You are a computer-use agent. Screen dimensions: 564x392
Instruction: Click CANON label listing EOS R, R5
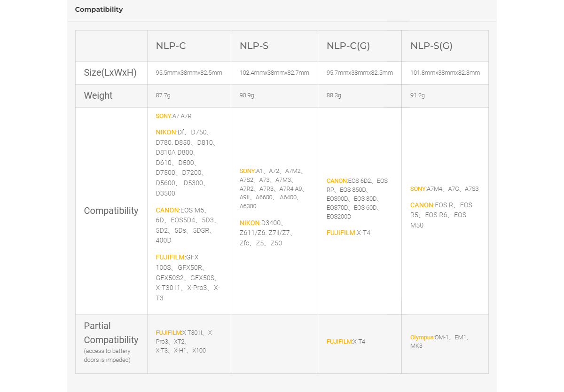click(x=422, y=205)
